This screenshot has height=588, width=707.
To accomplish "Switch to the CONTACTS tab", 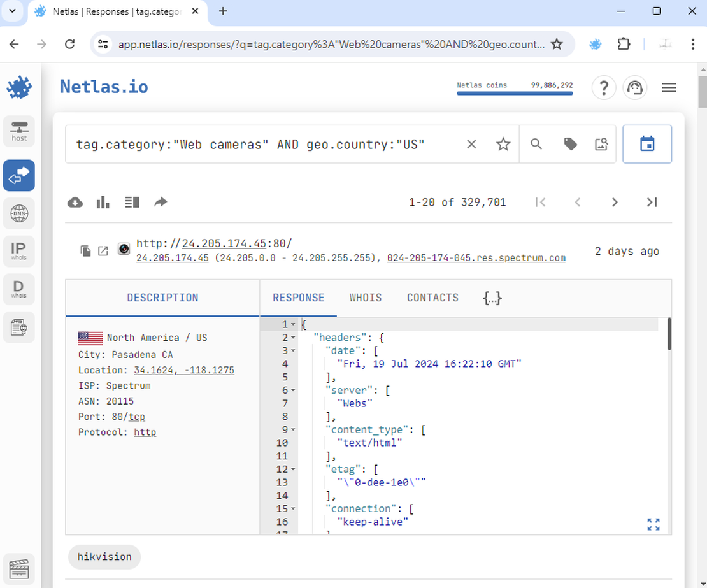I will tap(432, 298).
